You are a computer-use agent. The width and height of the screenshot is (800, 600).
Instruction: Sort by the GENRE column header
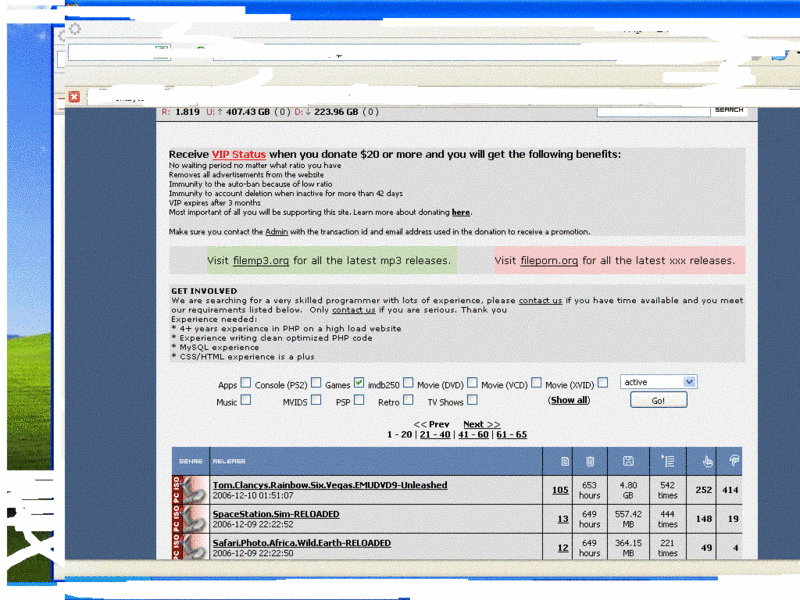[x=191, y=461]
